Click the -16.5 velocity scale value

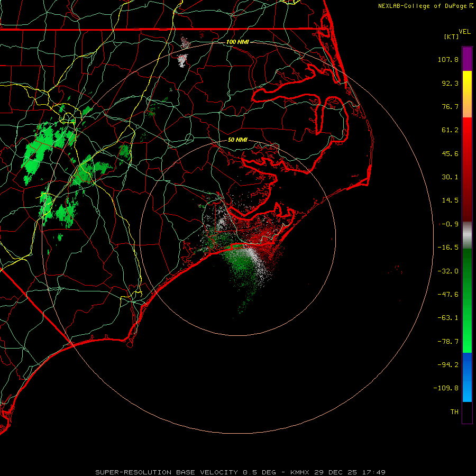(448, 248)
